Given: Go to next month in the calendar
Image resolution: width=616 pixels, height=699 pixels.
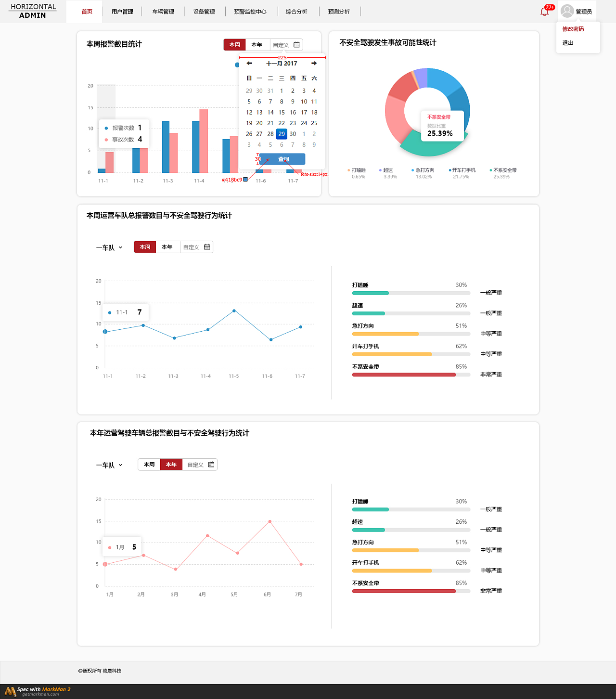Looking at the screenshot, I should 314,64.
